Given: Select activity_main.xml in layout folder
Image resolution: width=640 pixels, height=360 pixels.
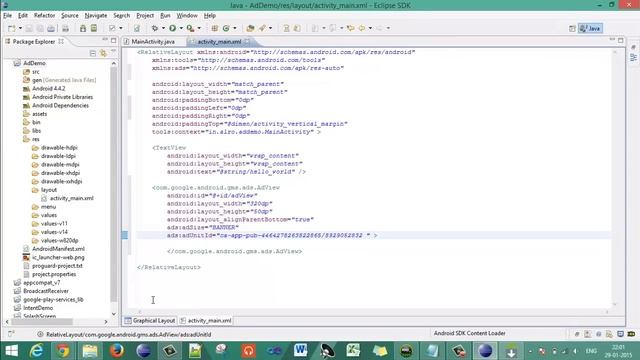Looking at the screenshot, I should click(71, 198).
